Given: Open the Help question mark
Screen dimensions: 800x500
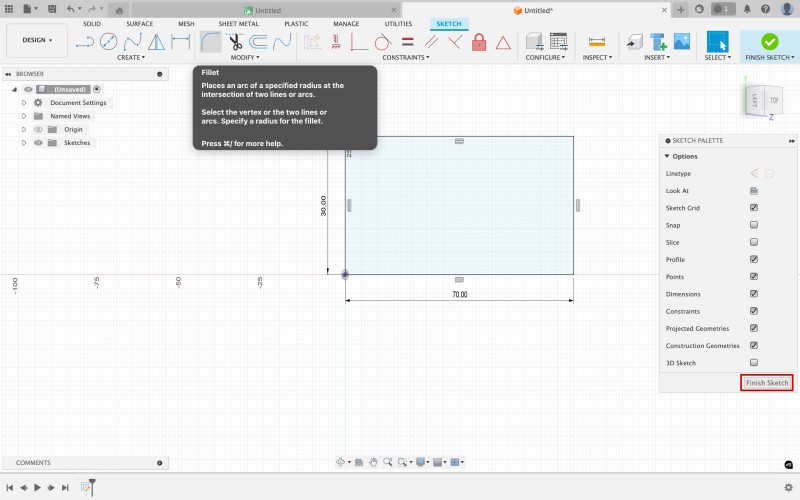Looking at the screenshot, I should (x=765, y=9).
